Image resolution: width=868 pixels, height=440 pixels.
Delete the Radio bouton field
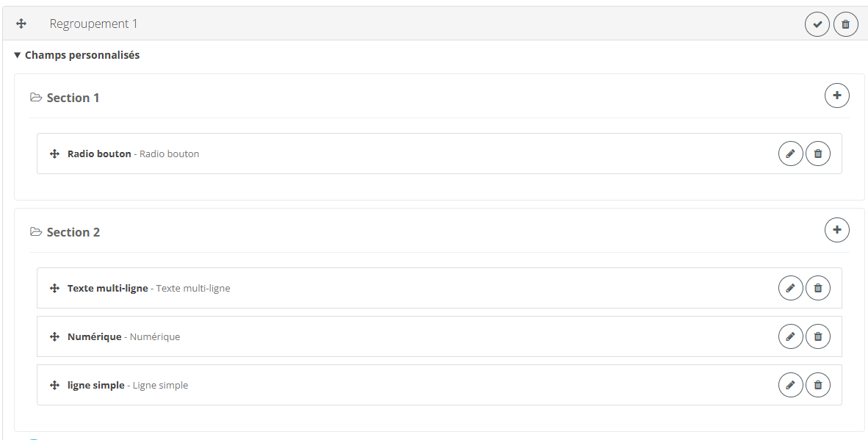click(x=818, y=154)
